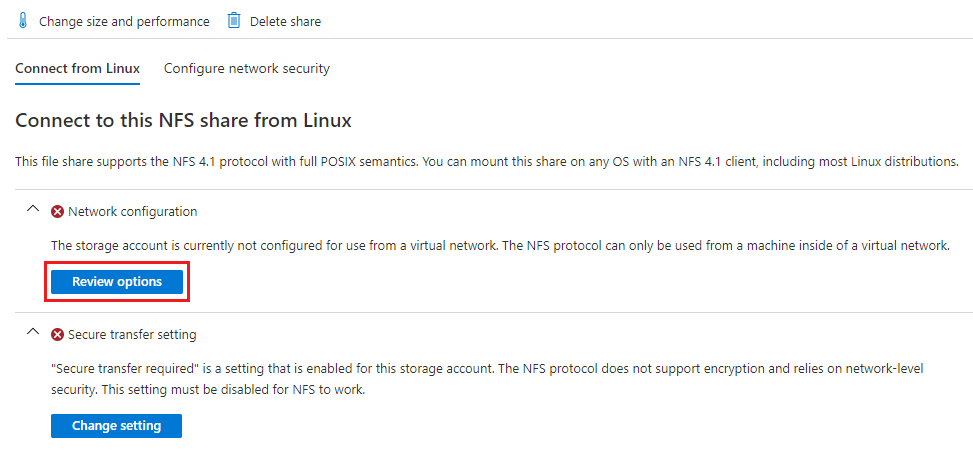Click the sentence about machine inside a virtual network
Viewport: 973px width, 451px height.
coord(760,246)
